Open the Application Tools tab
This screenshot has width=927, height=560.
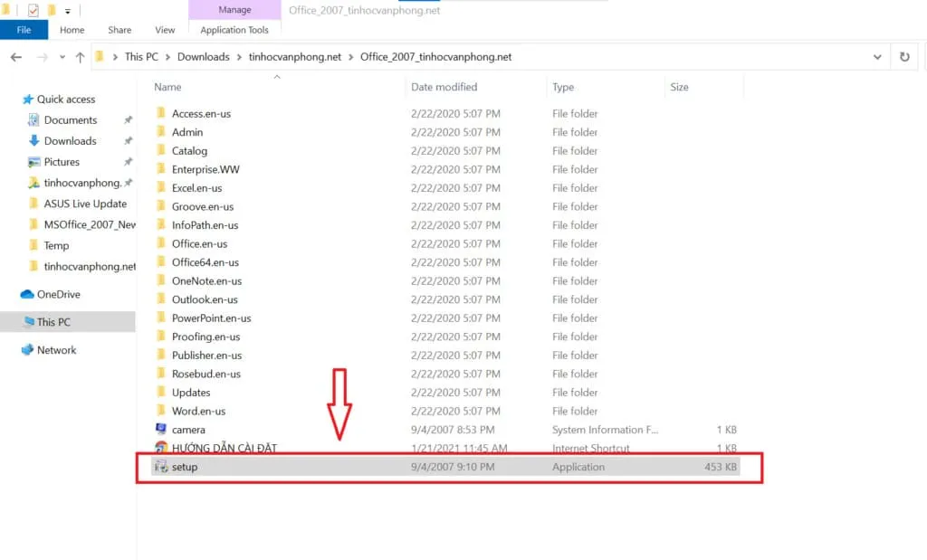pos(234,30)
